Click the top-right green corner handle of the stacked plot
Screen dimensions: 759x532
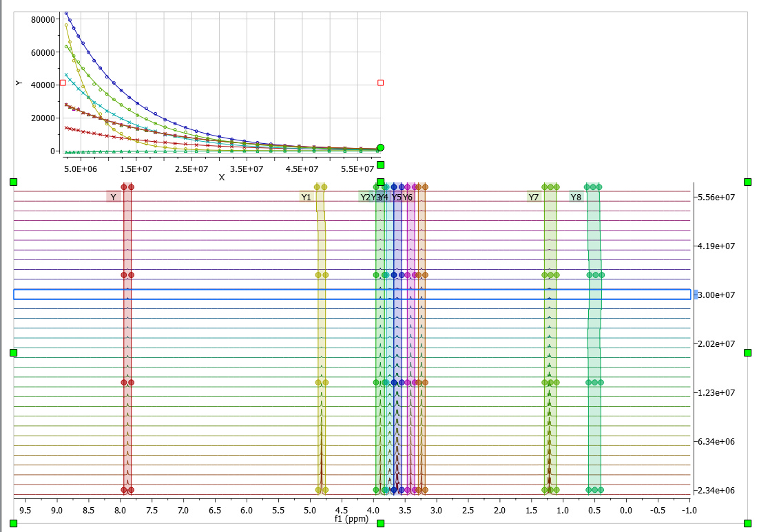(748, 182)
